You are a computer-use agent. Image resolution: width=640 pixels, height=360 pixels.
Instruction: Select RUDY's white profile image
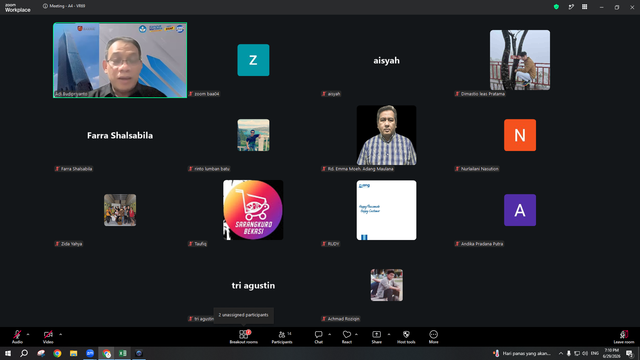click(x=386, y=210)
